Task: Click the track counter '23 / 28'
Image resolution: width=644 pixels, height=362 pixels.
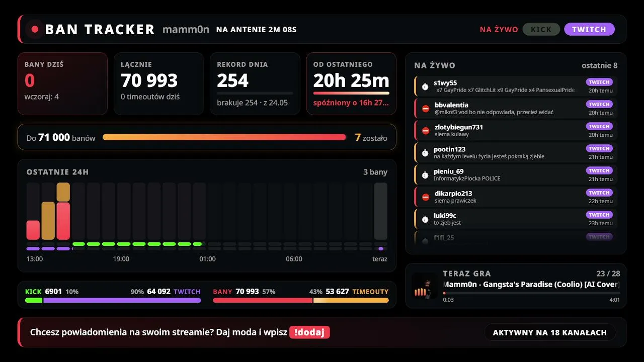Action: [608, 274]
